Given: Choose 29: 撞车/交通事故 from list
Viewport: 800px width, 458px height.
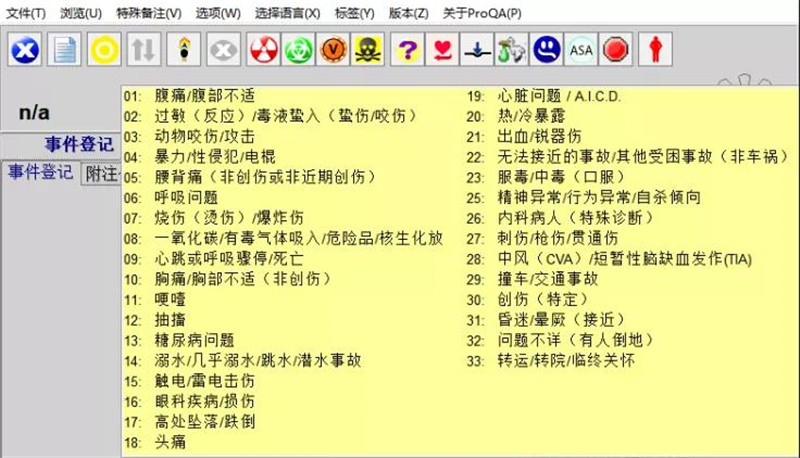Looking at the screenshot, I should pyautogui.click(x=548, y=279).
